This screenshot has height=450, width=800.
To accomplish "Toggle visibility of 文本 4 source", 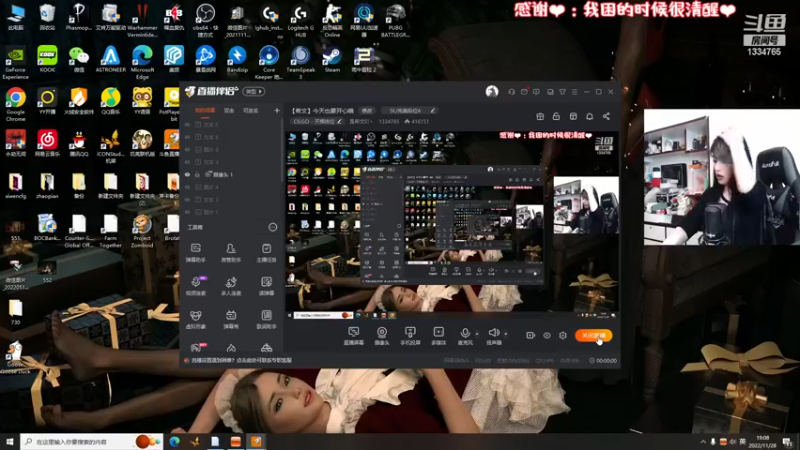I will pos(187,162).
